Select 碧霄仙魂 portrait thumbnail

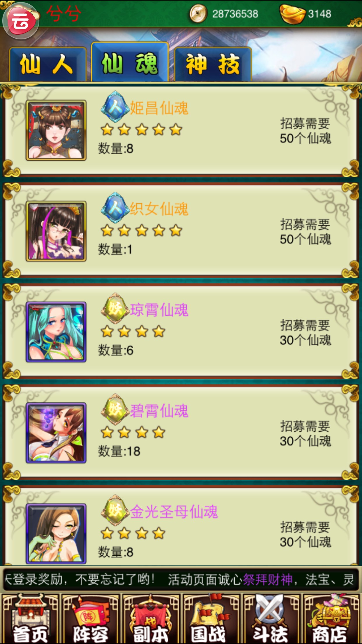[56, 433]
